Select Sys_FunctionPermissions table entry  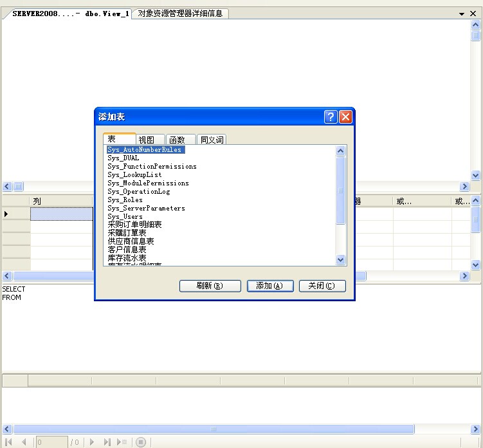(152, 166)
